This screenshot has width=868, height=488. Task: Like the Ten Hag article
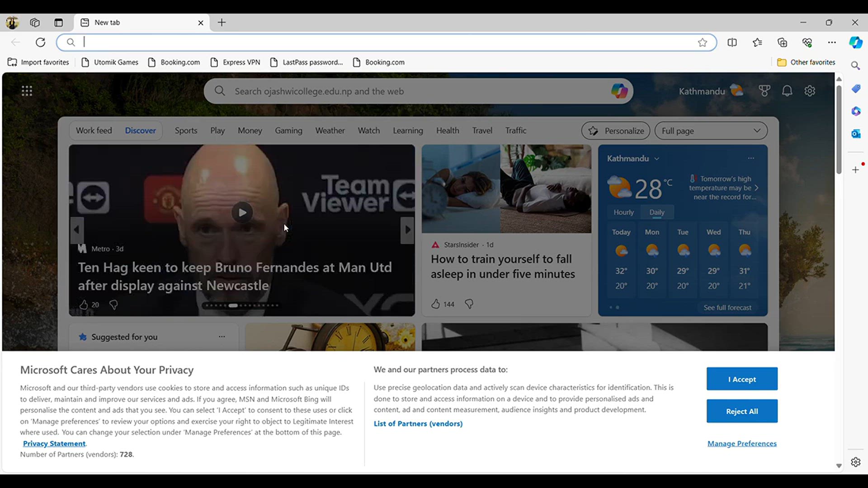[84, 305]
